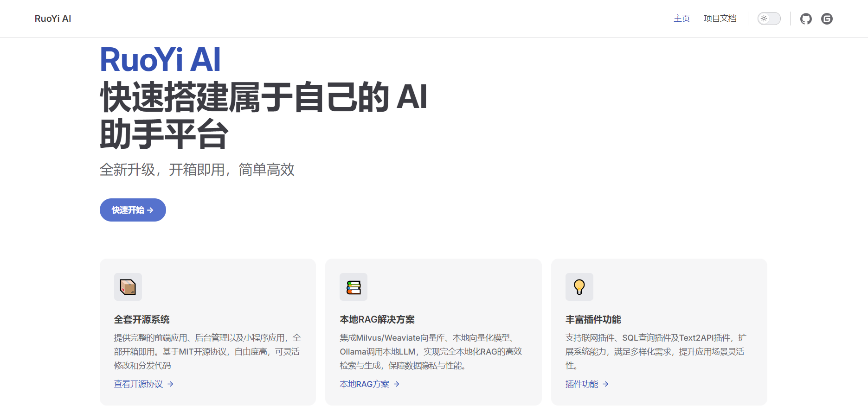Click the light bulb icon
868x406 pixels.
click(579, 287)
